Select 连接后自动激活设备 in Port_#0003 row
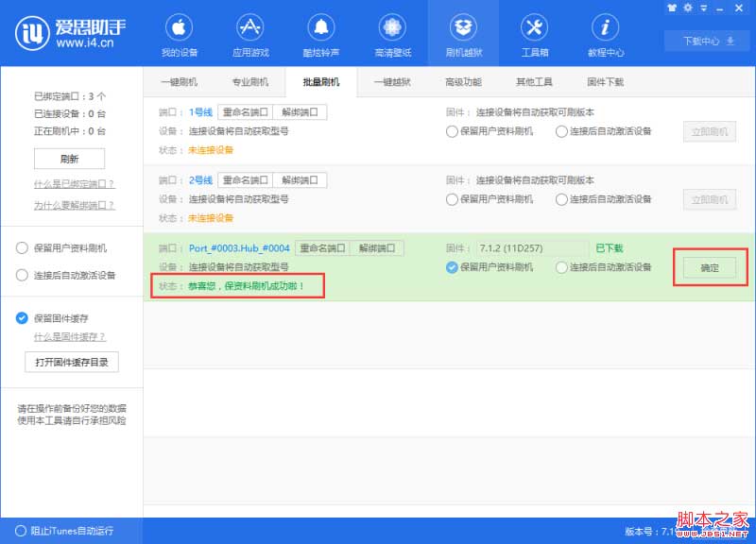 561,267
